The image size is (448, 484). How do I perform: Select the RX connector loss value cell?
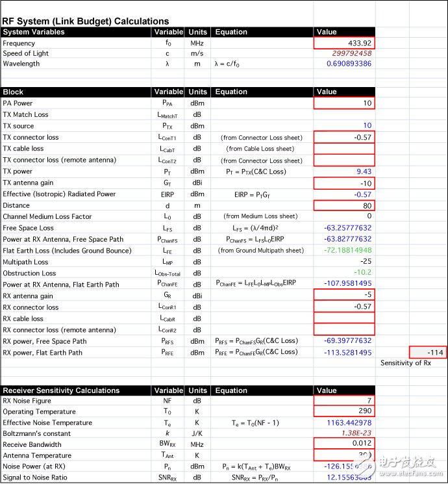344,307
